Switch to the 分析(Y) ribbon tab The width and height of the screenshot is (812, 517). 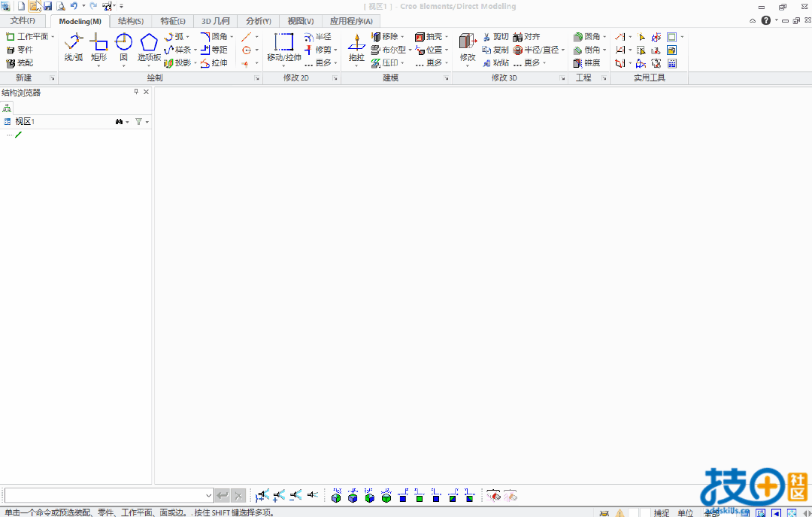[x=259, y=21]
